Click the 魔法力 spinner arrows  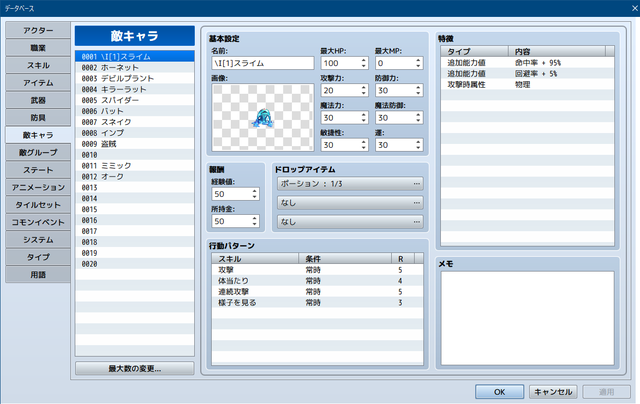363,118
